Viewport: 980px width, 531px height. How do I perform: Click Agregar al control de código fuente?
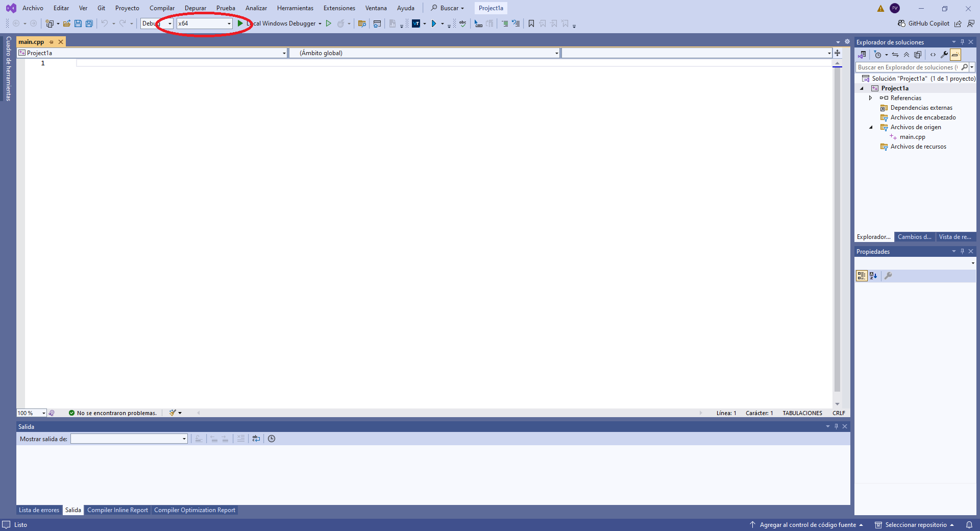806,525
